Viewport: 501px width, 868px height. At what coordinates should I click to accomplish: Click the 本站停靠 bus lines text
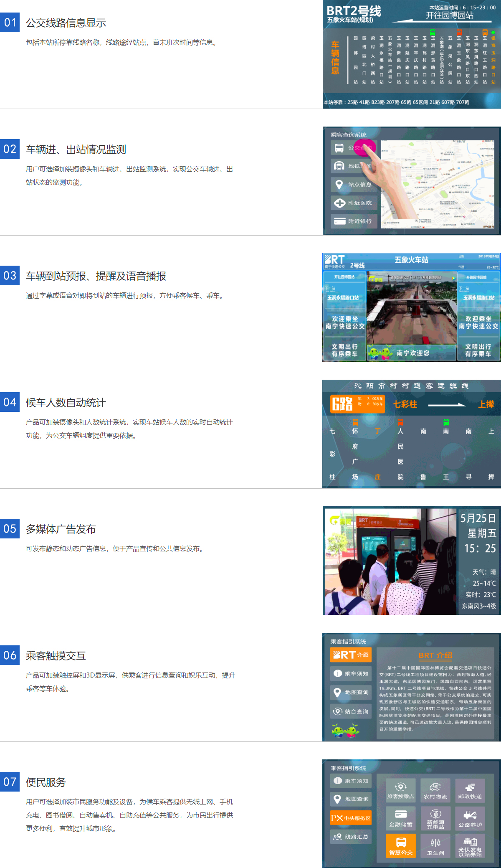(396, 102)
